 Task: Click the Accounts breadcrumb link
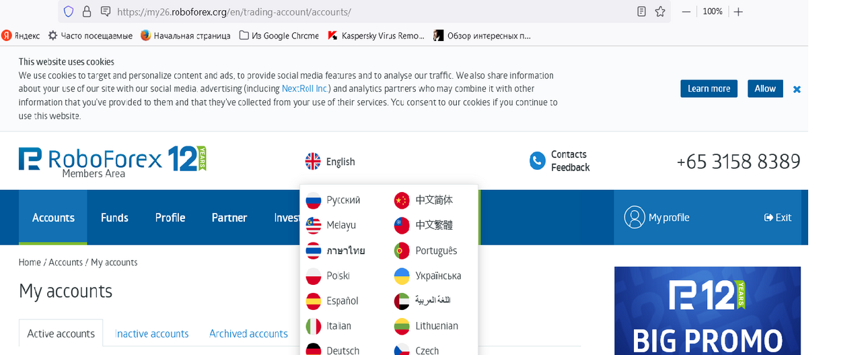65,262
